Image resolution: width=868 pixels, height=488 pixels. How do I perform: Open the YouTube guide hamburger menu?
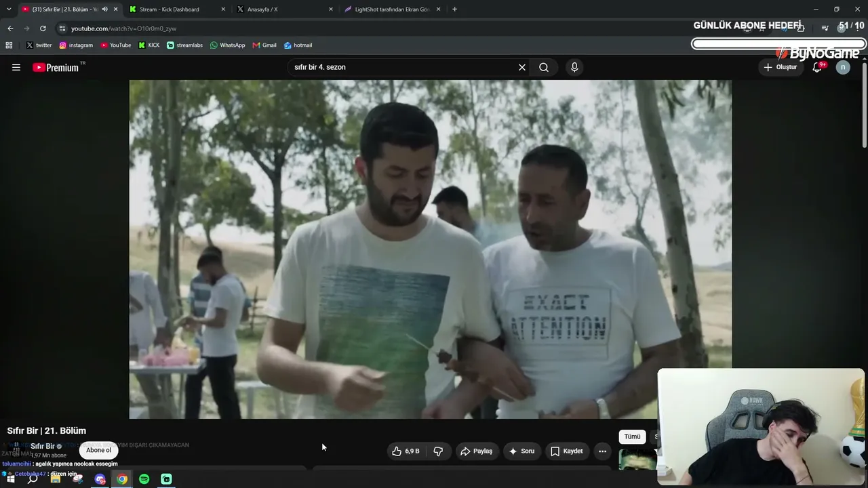(16, 67)
